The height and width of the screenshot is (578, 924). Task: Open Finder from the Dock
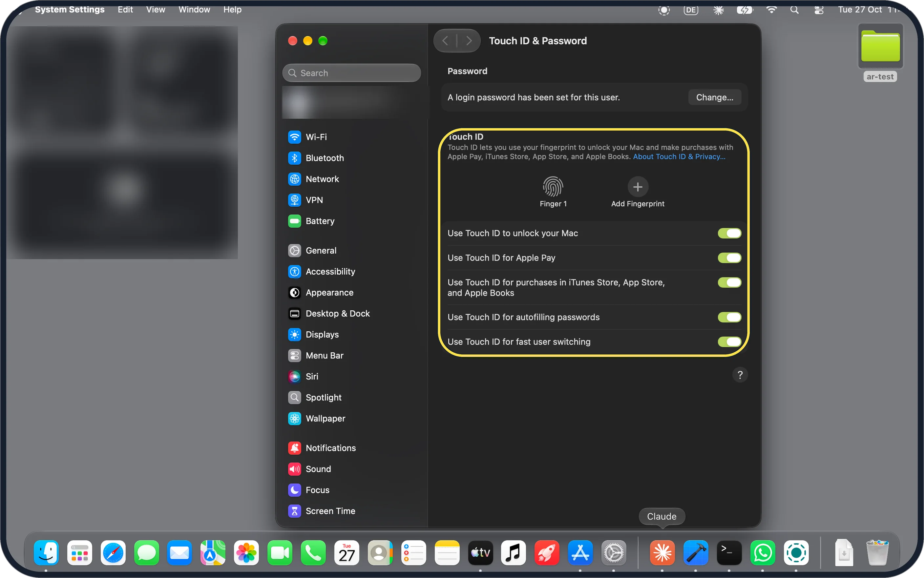(46, 553)
